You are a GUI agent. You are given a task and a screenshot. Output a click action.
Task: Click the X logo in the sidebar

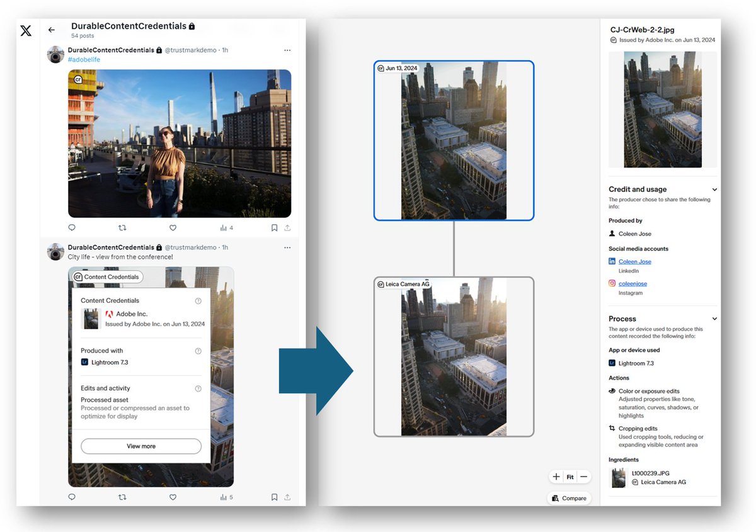(26, 30)
